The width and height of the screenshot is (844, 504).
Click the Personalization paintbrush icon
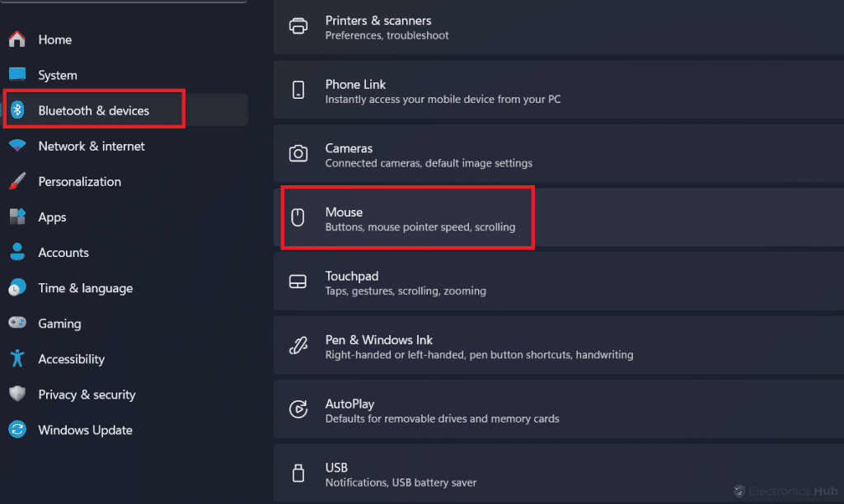17,181
